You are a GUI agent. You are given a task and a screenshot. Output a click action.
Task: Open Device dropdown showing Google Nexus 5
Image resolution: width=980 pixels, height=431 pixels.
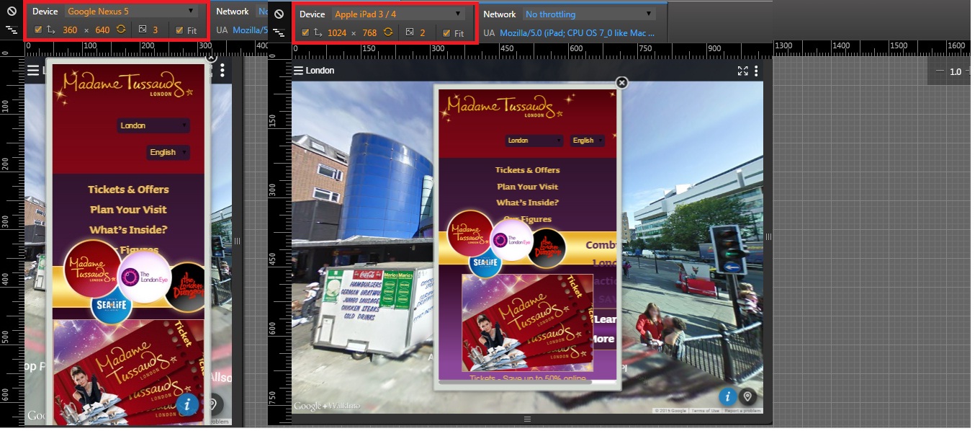pos(130,12)
